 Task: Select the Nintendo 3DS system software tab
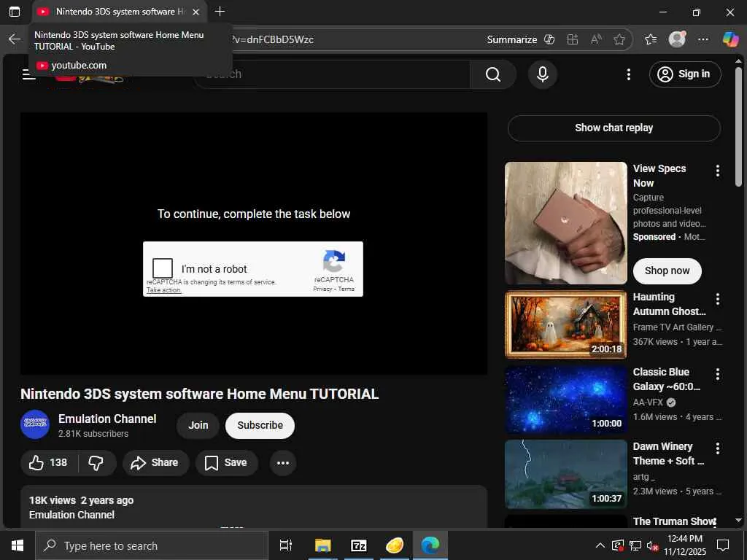tap(120, 12)
